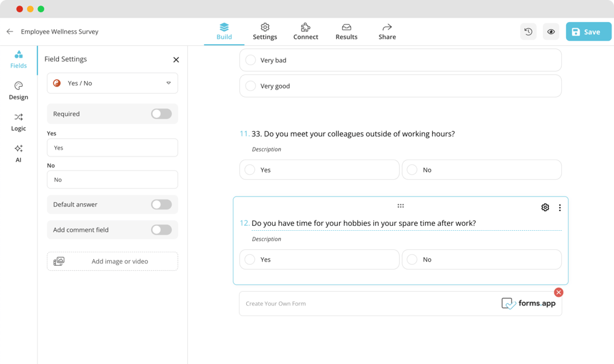Click the back arrow beside survey title
Image resolution: width=614 pixels, height=364 pixels.
(x=10, y=31)
